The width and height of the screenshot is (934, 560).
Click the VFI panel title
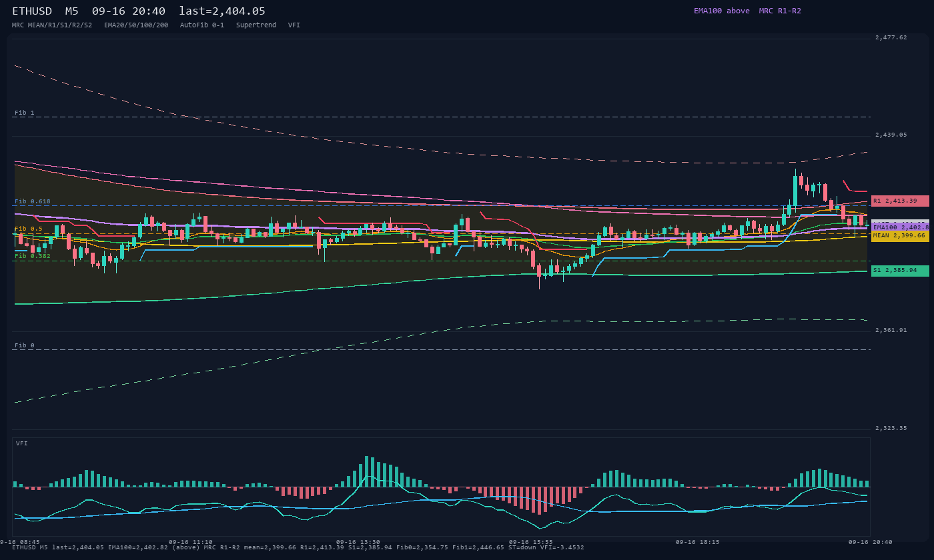coord(22,443)
